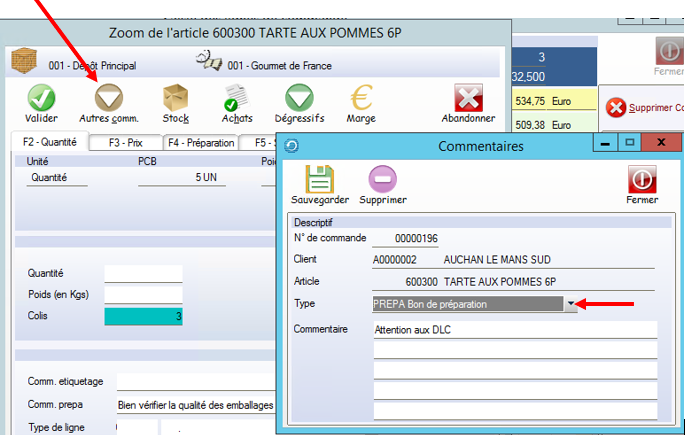Click Fermer in Commentaires window
Screen dimensions: 685x435
pos(642,180)
